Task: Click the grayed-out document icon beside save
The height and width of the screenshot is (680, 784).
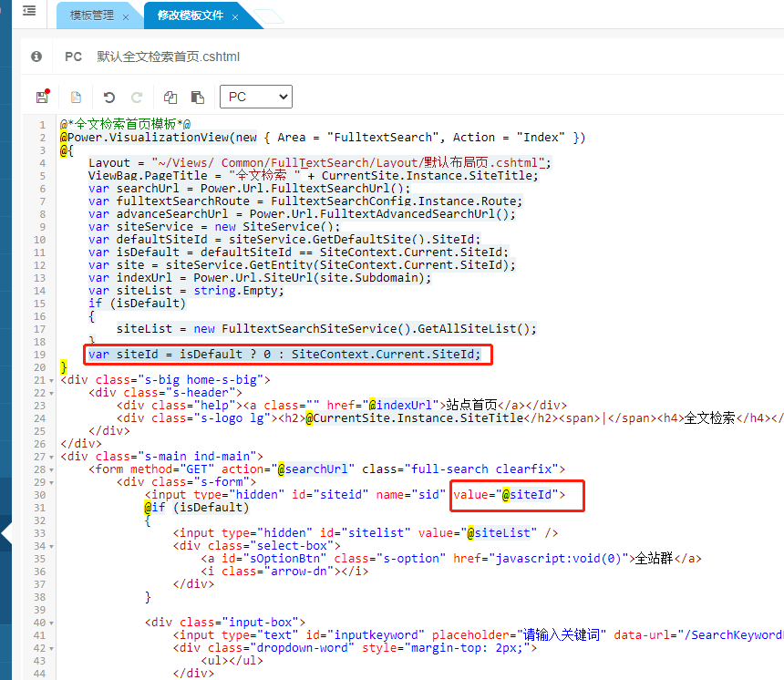Action: click(77, 97)
